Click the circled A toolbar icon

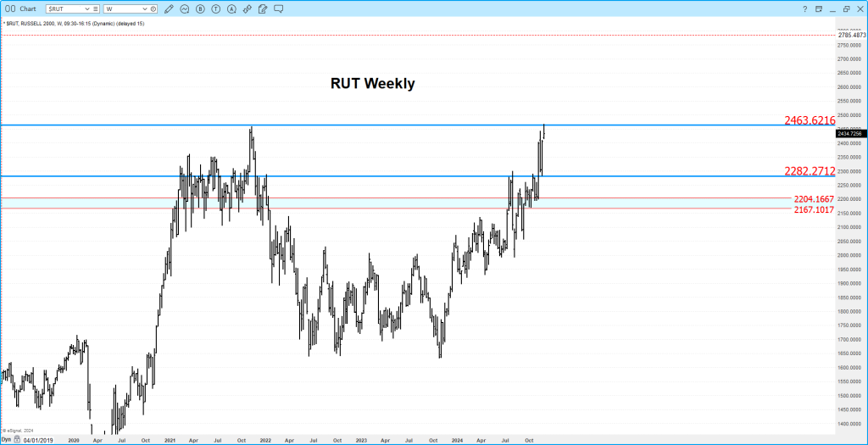[x=231, y=8]
